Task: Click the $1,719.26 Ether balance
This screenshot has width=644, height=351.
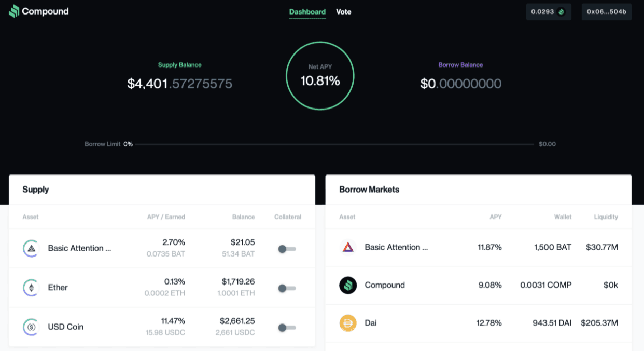Action: [238, 281]
